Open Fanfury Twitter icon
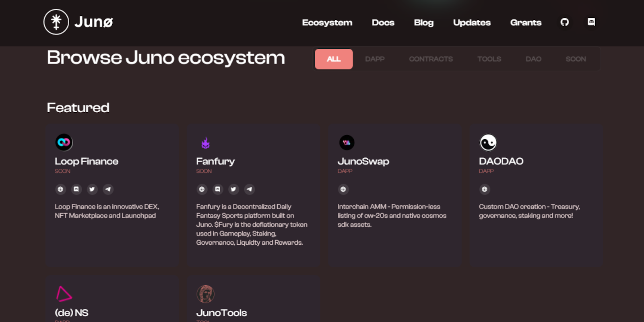Viewport: 644px width, 322px height. coord(233,189)
